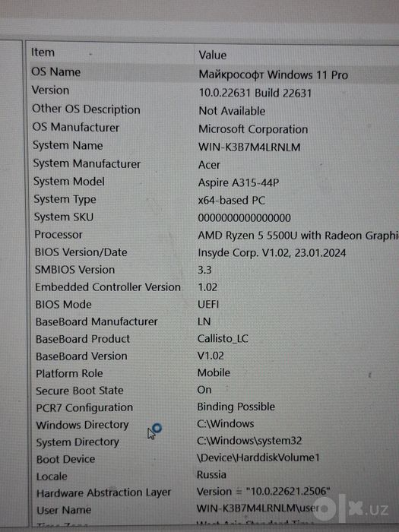Select System SKU row label
The image size is (399, 532).
[63, 217]
